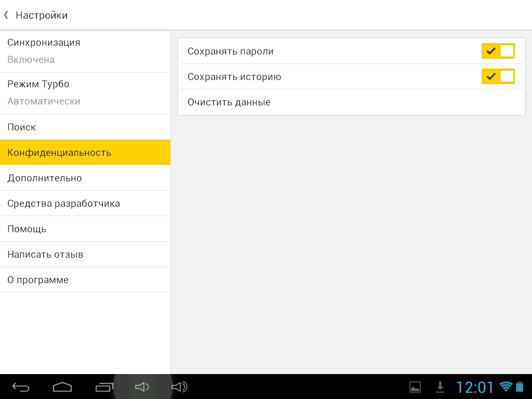
Task: Open Синхронизация settings
Action: (85, 51)
